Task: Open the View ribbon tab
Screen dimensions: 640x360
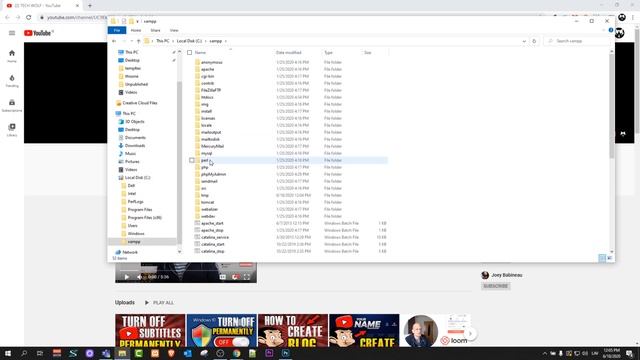Action: pos(174,31)
